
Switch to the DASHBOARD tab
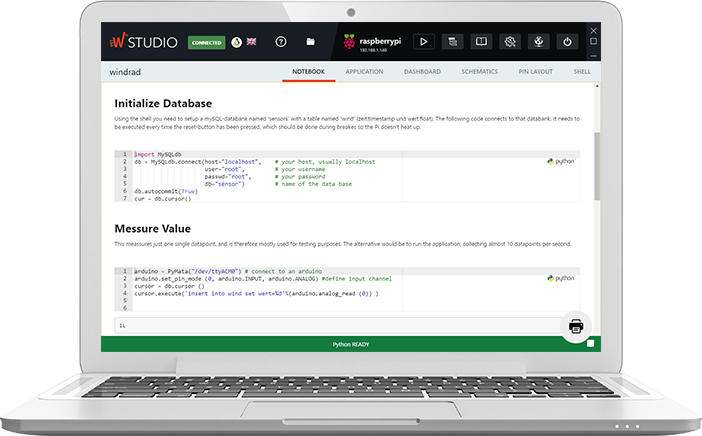coord(422,72)
